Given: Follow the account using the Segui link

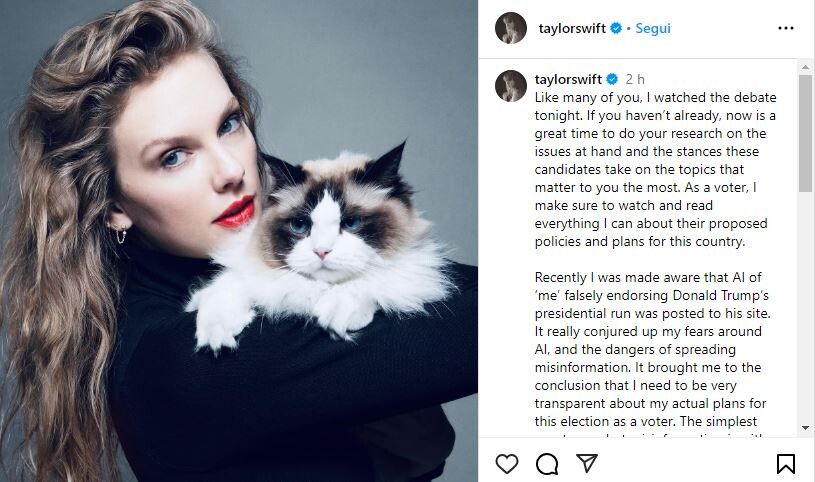Looking at the screenshot, I should 653,29.
